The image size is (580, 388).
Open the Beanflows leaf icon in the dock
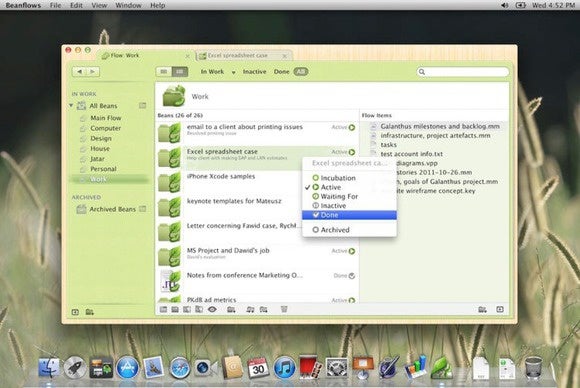441,367
